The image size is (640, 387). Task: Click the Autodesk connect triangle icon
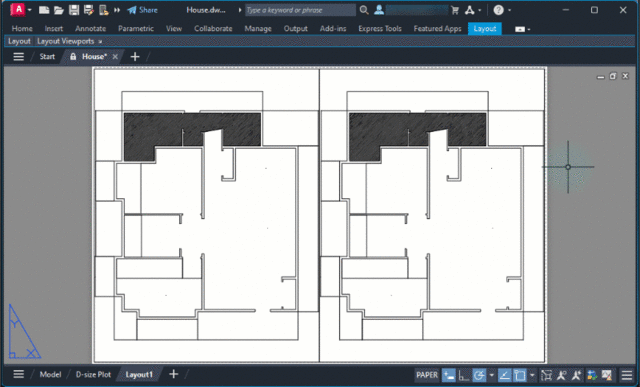point(469,10)
